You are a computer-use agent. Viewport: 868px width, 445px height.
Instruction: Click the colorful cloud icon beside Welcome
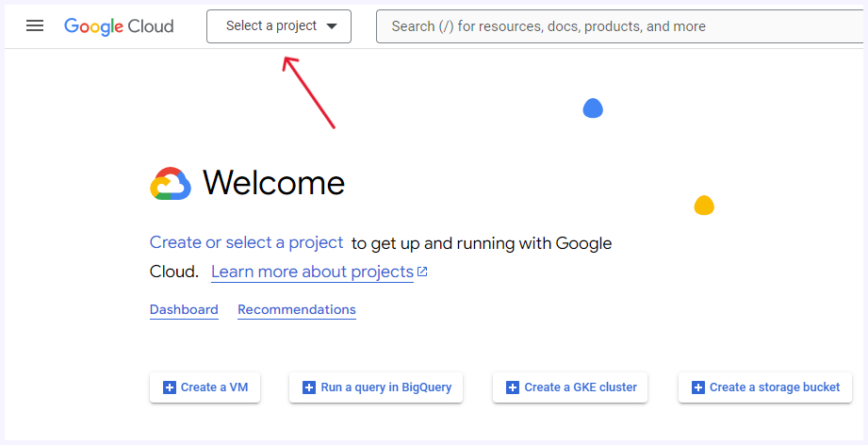pyautogui.click(x=171, y=183)
